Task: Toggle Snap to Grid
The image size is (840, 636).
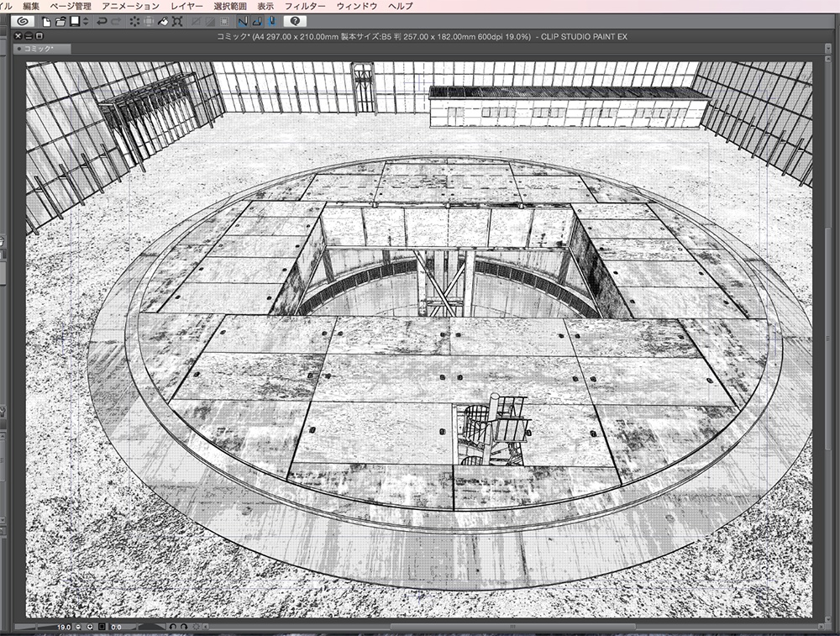Action: [x=271, y=22]
